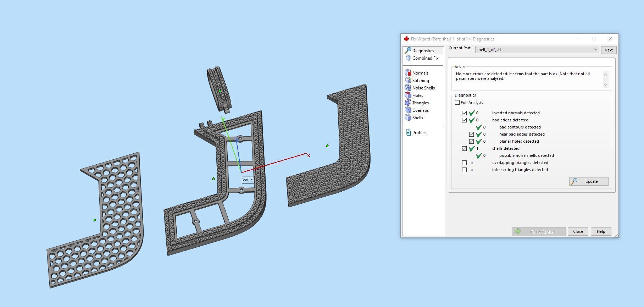Minimize the Fix Wizard window
This screenshot has width=644, height=307.
coord(578,39)
